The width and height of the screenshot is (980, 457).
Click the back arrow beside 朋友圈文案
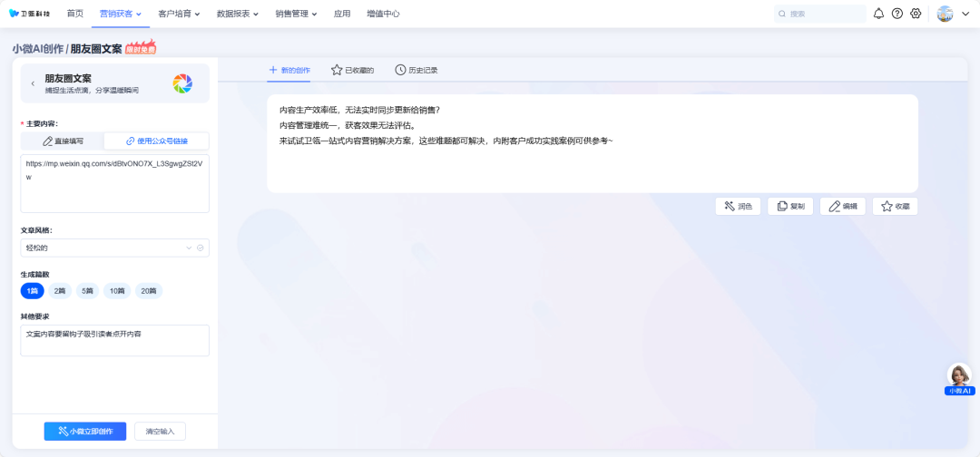(33, 83)
